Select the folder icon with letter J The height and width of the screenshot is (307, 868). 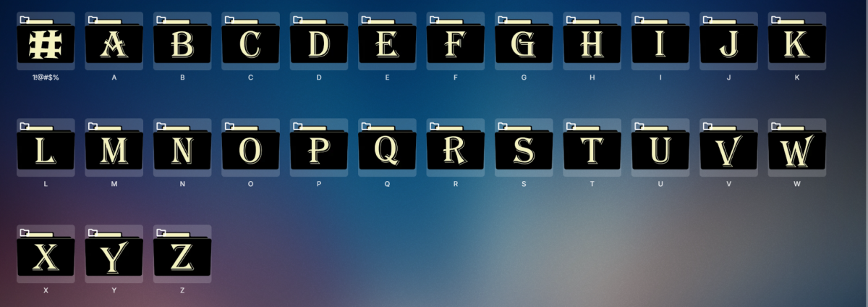(729, 41)
